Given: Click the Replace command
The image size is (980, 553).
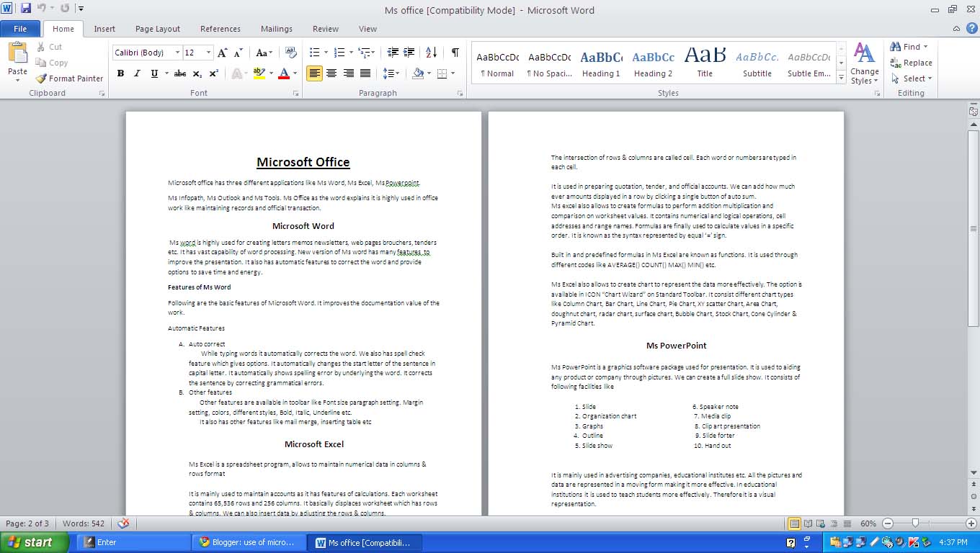Looking at the screenshot, I should click(912, 63).
